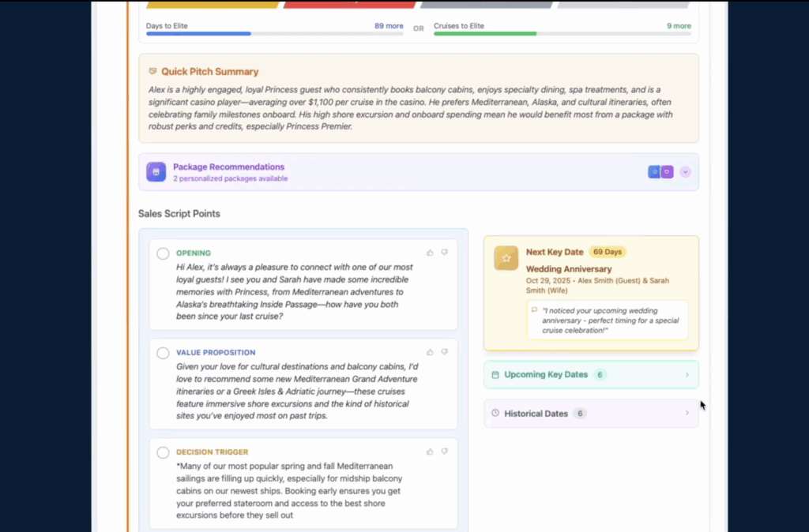
Task: Expand the Historical Dates section
Action: point(687,414)
